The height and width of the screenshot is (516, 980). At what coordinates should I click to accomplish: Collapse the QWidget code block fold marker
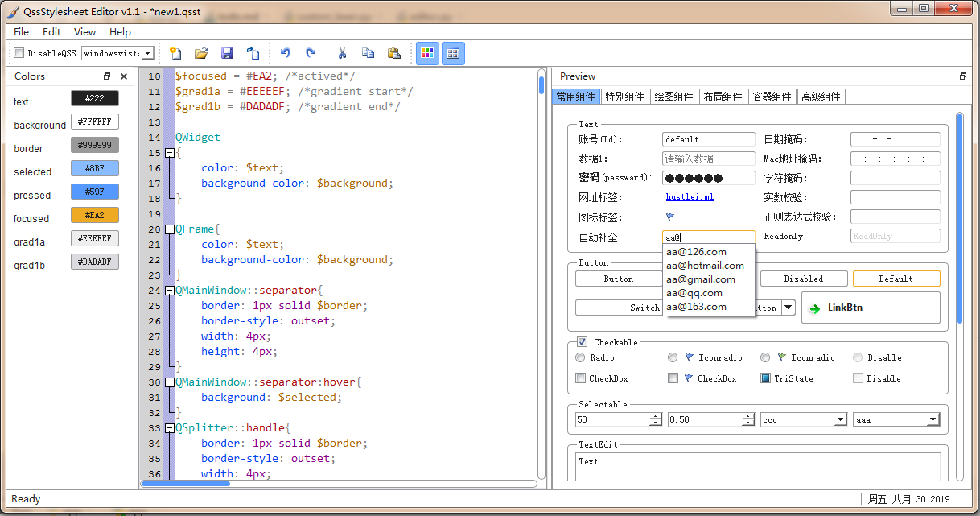coord(169,153)
